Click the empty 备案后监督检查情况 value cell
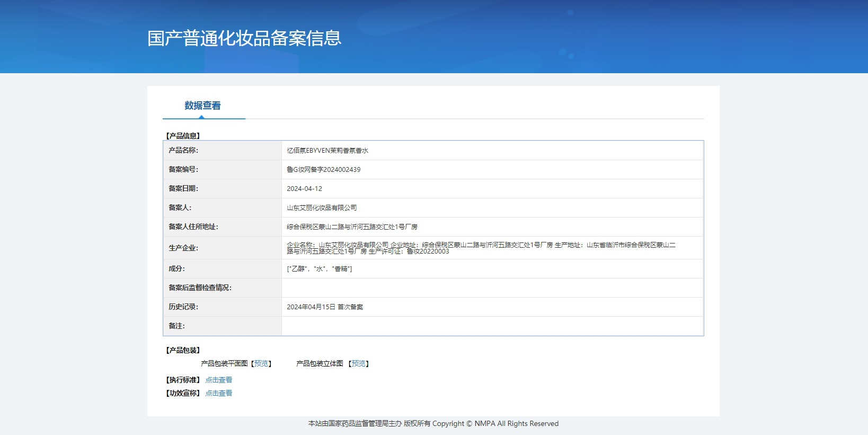Image resolution: width=868 pixels, height=435 pixels. coord(492,288)
